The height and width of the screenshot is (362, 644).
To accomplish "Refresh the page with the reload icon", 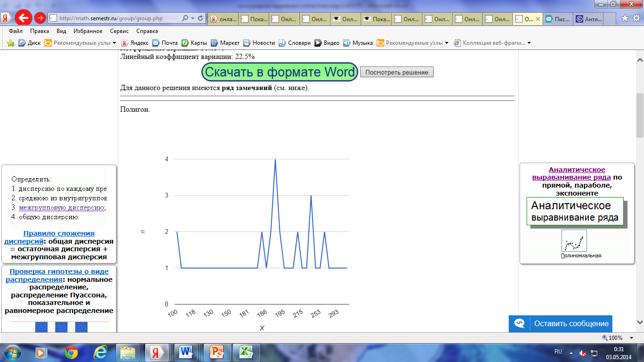I will [x=200, y=18].
